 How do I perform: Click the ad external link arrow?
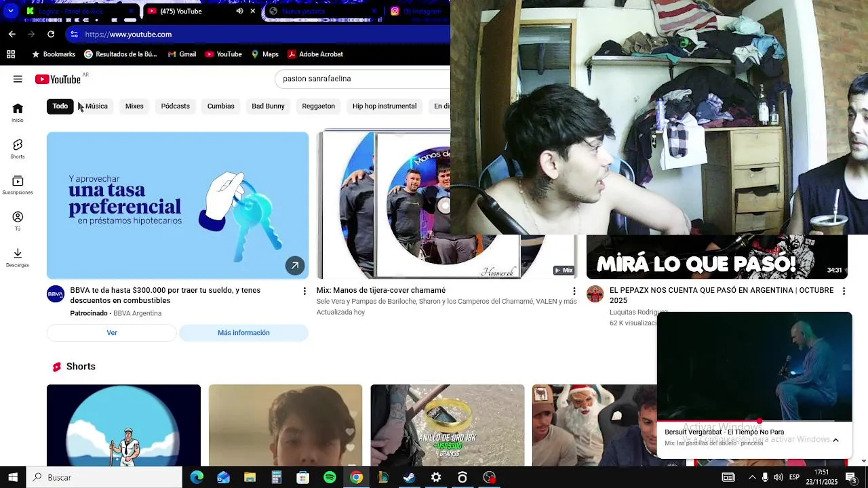[x=295, y=266]
